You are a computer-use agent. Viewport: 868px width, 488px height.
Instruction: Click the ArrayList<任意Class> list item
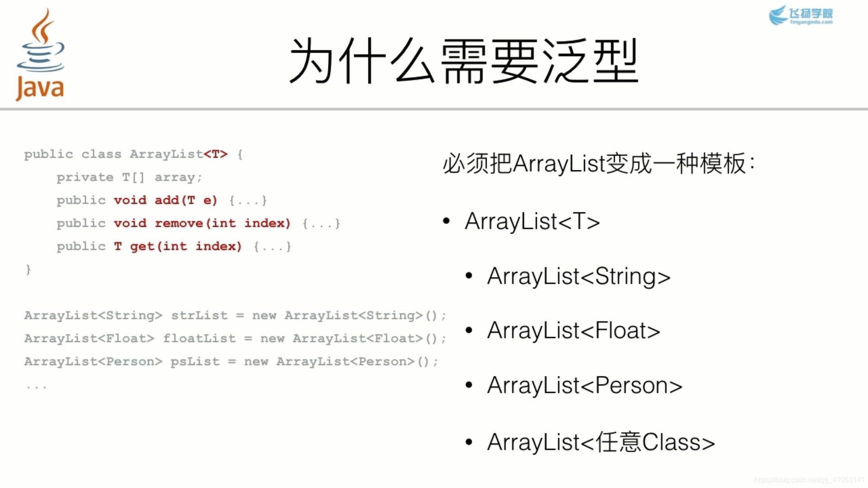coord(599,441)
